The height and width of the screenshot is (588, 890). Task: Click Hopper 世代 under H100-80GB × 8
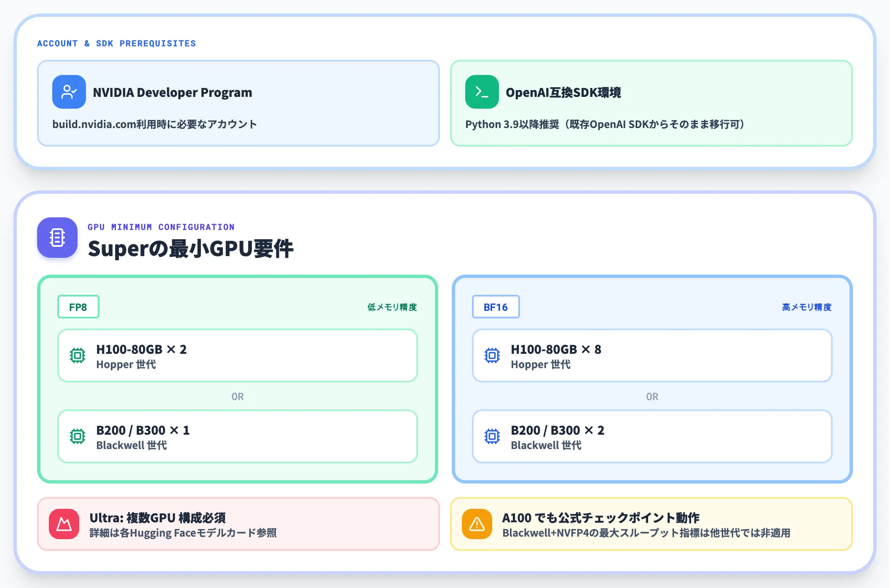[541, 364]
